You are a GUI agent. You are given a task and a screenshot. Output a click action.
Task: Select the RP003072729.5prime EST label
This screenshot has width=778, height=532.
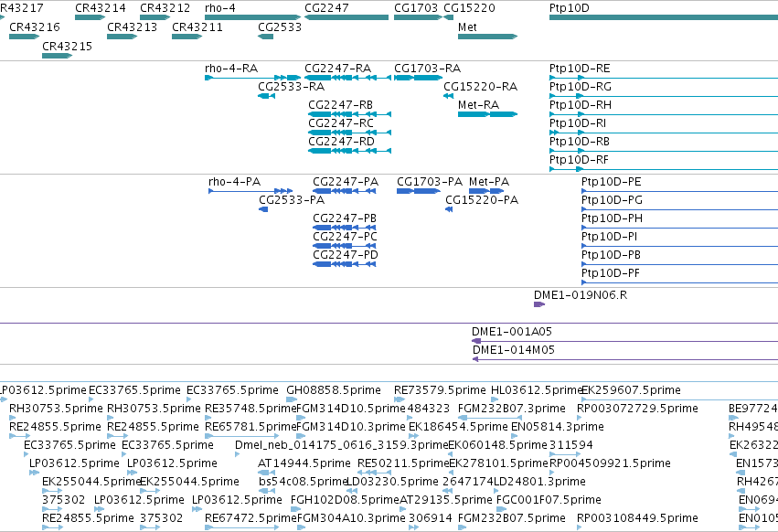[x=637, y=409]
